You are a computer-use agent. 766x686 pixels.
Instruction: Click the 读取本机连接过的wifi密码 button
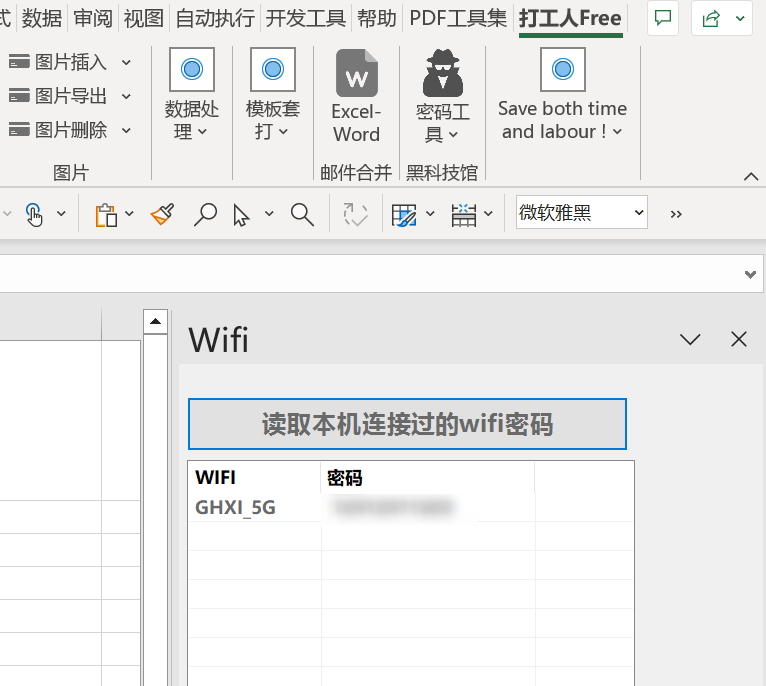(407, 424)
